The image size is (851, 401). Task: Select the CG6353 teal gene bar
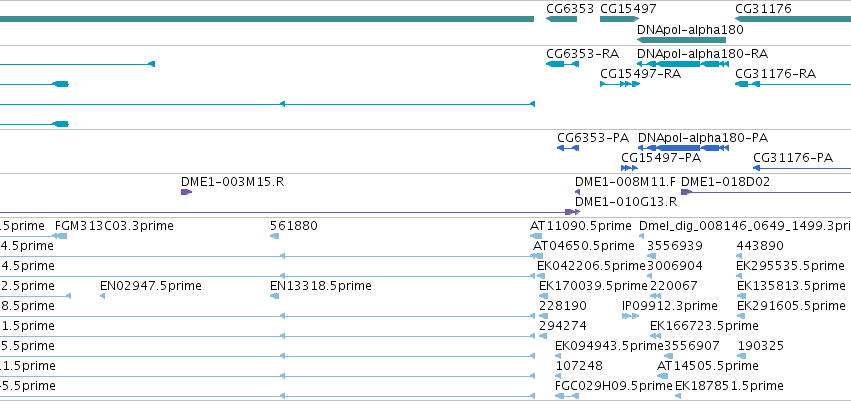(x=561, y=19)
